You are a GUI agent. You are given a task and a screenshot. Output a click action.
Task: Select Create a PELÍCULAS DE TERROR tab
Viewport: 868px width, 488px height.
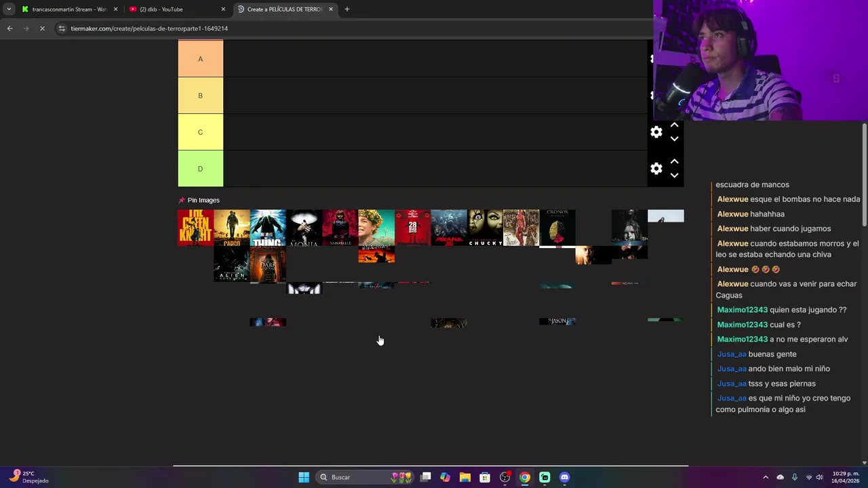click(x=285, y=9)
